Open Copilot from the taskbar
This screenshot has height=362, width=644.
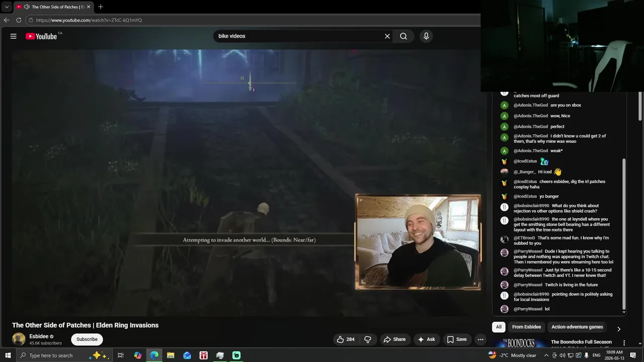pyautogui.click(x=138, y=355)
